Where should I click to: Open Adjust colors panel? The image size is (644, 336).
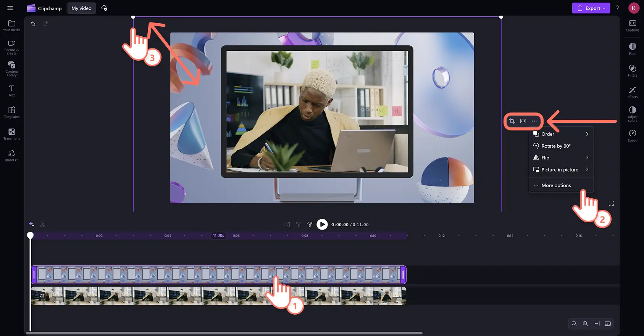[x=632, y=114]
